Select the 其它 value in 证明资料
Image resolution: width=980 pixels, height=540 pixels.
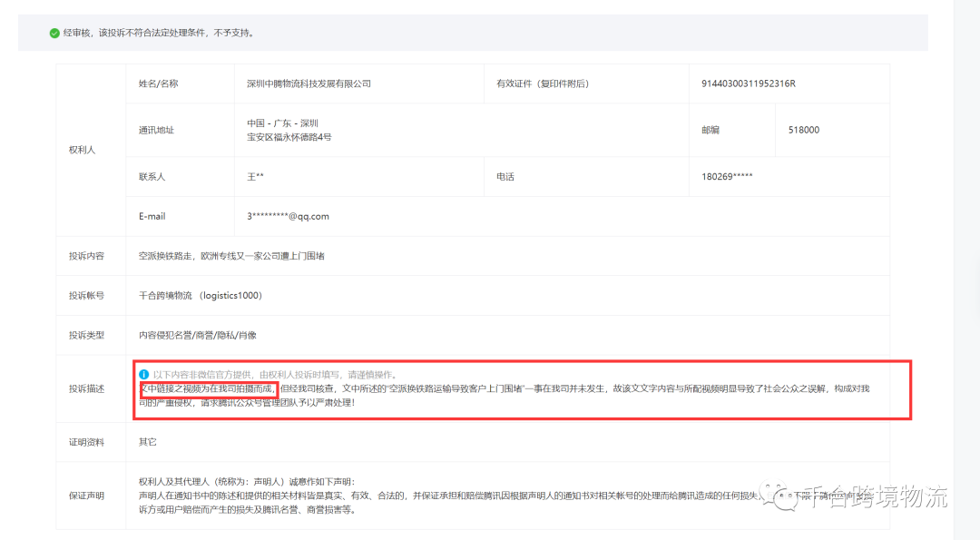point(148,443)
